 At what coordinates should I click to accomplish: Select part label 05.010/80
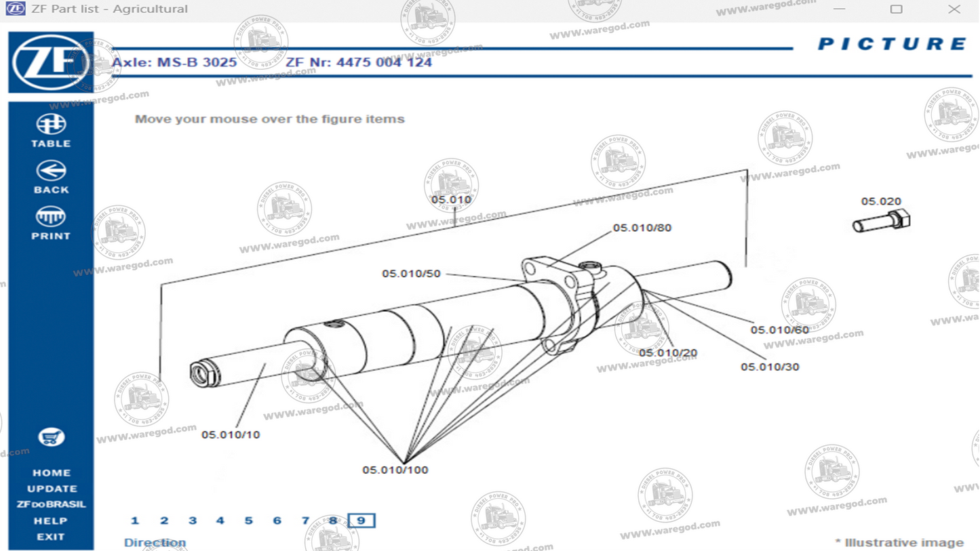(x=642, y=228)
